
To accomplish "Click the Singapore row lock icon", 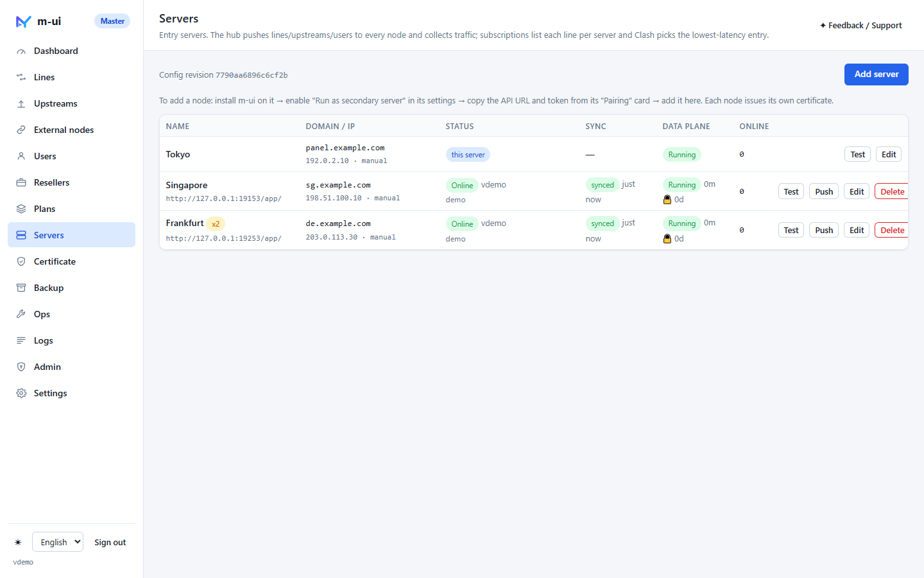I will click(x=667, y=200).
